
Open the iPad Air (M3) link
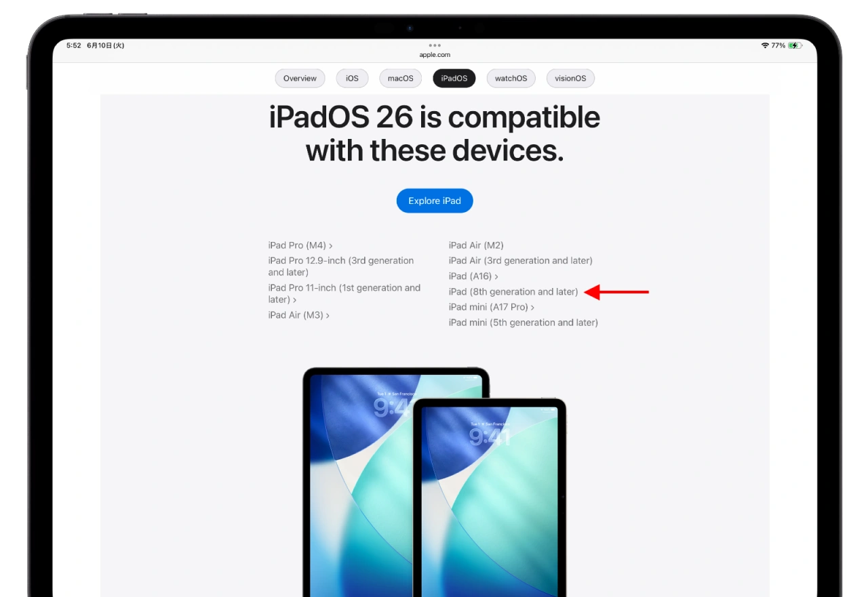coord(299,315)
